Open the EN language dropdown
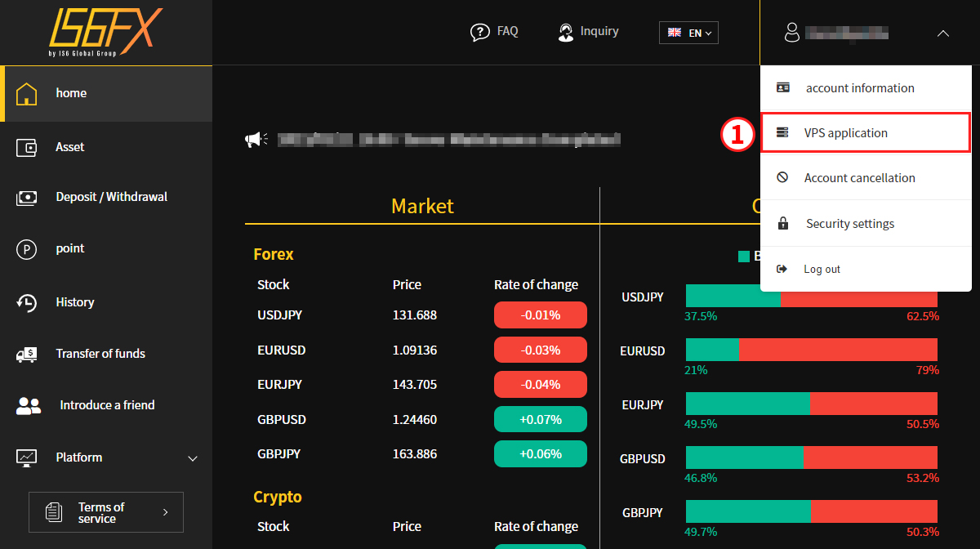980x549 pixels. (x=688, y=33)
